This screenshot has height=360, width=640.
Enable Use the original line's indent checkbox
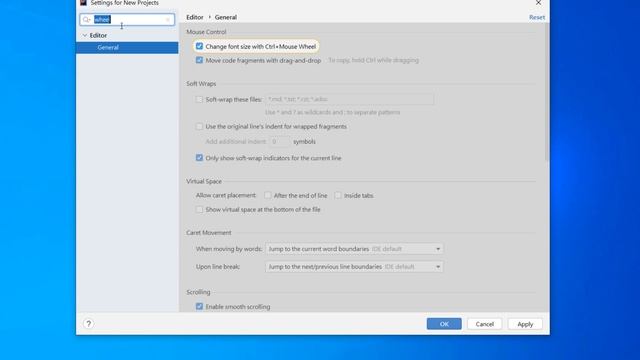click(199, 127)
